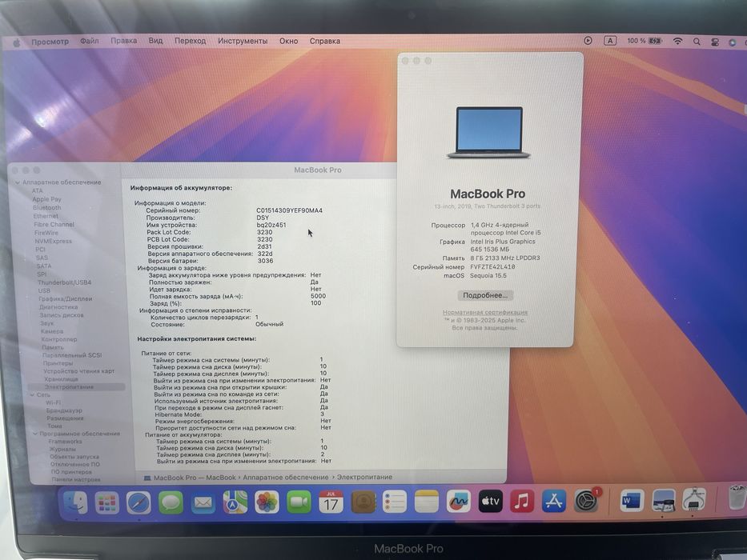Viewport: 747px width, 560px height.
Task: Click the Wi-Fi status icon
Action: (x=677, y=41)
